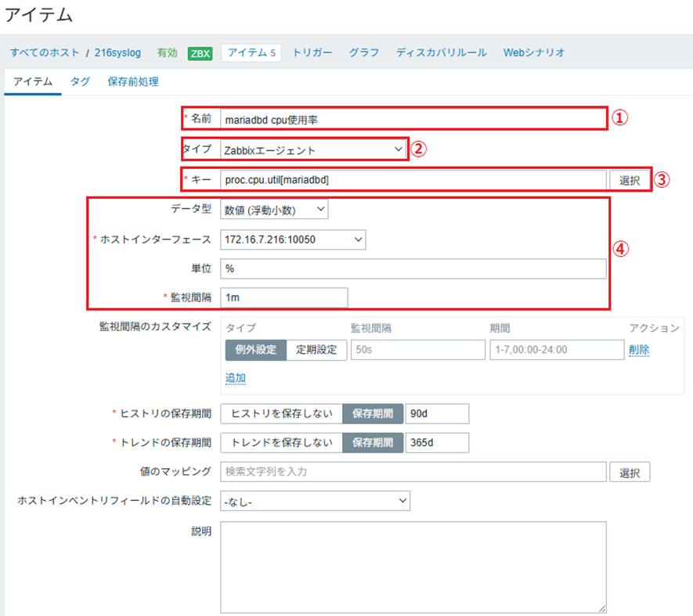Screen dimensions: 693x616
Task: Select 定期設定 interval type
Action: click(x=316, y=350)
